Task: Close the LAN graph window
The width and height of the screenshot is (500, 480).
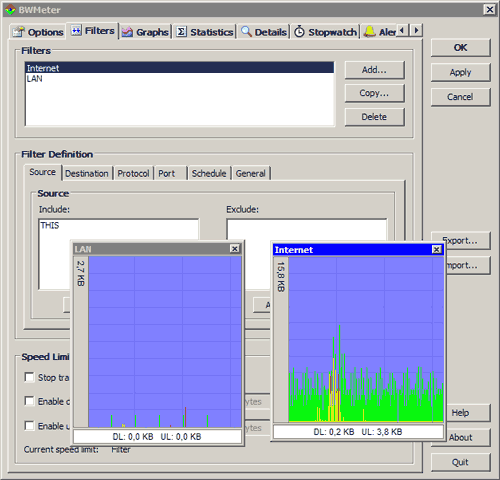Action: click(235, 249)
